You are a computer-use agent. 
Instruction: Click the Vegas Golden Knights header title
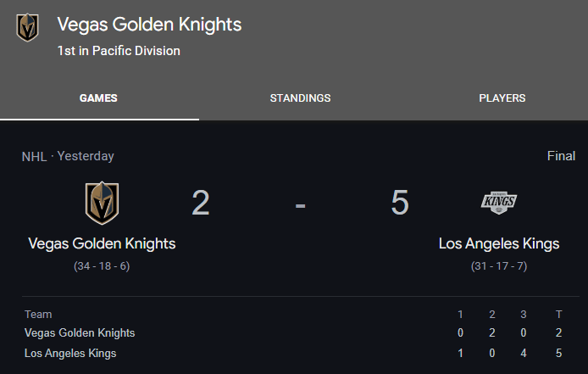(149, 25)
